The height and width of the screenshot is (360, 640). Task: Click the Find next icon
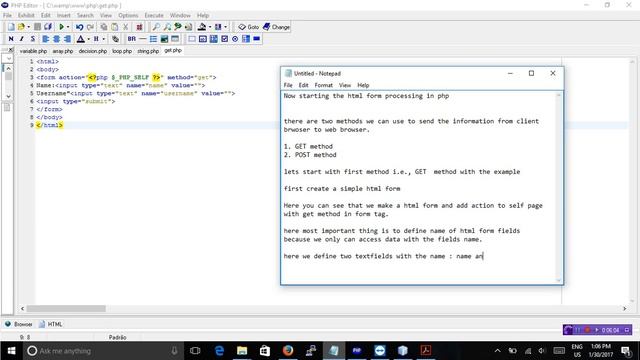tap(167, 27)
